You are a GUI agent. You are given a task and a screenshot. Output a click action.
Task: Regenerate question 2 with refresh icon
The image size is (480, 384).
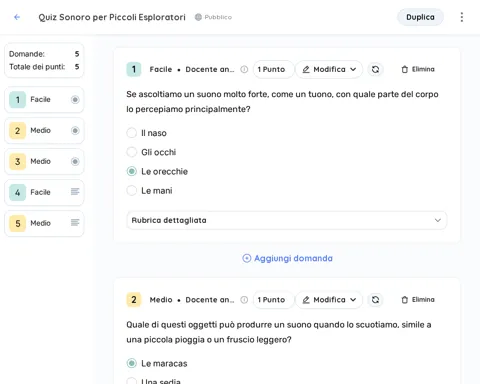tap(375, 300)
